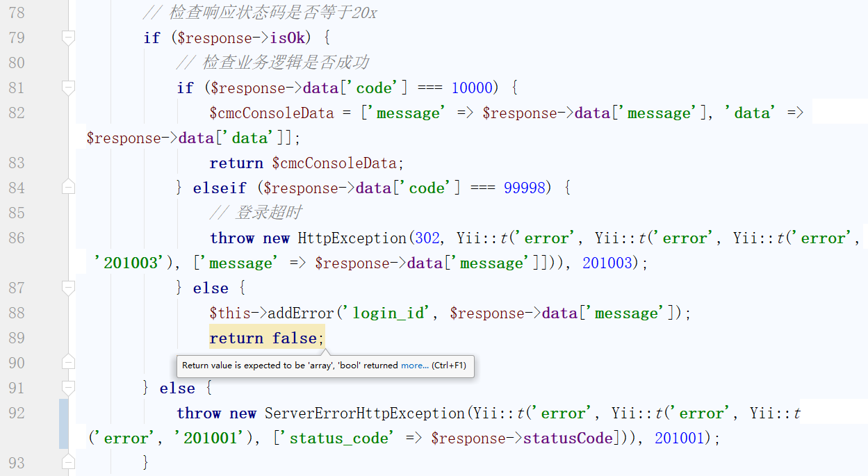Click the 'throw' keyword on line 92
Viewport: 868px width, 476px height.
(x=198, y=413)
